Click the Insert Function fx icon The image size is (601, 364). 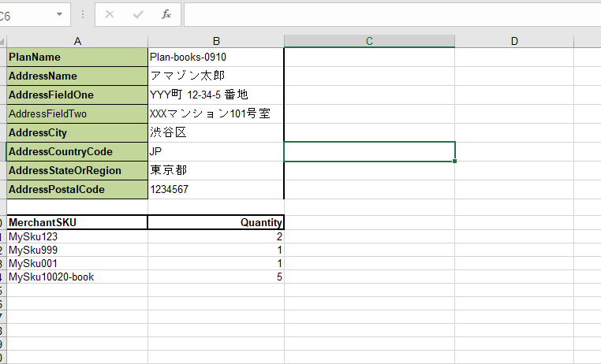[x=166, y=14]
